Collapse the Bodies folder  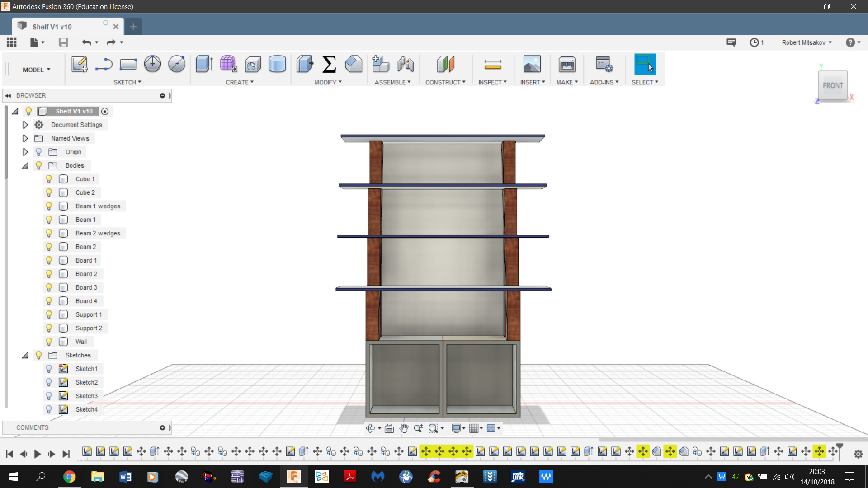pyautogui.click(x=25, y=165)
